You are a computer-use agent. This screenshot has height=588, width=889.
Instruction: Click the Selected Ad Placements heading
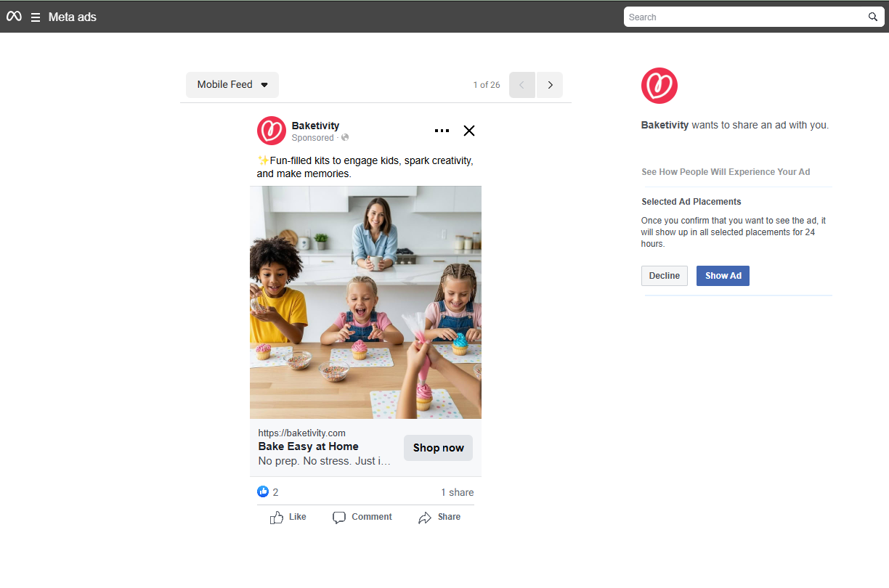pyautogui.click(x=691, y=202)
